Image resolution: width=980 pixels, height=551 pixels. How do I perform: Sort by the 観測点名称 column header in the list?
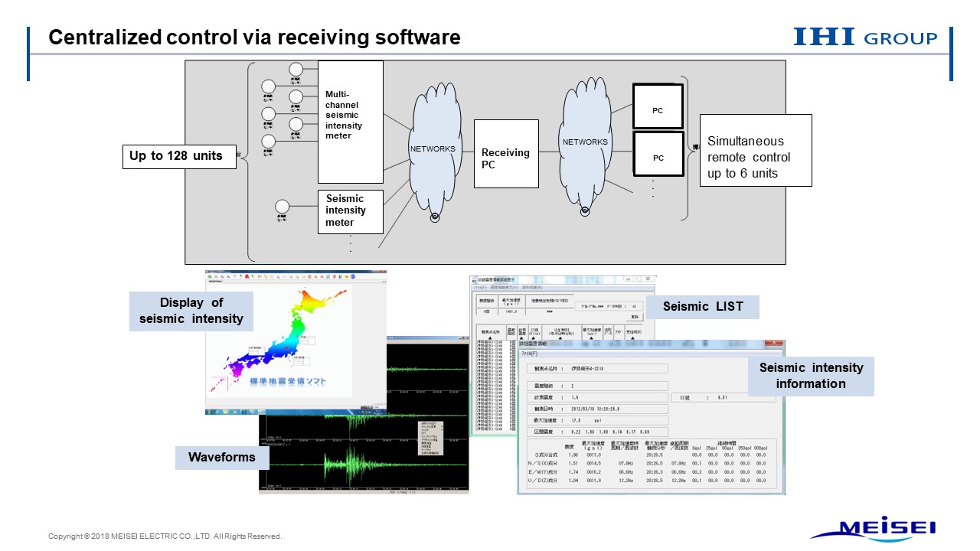tap(492, 331)
